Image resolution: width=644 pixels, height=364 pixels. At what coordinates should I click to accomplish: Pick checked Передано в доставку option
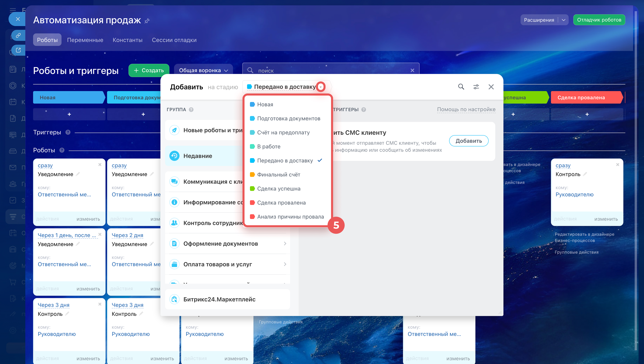(x=285, y=161)
